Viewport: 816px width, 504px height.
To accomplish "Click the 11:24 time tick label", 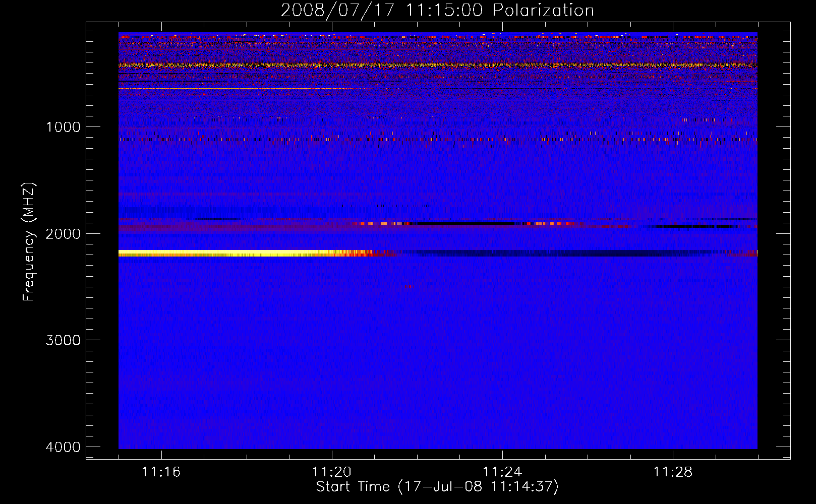I will [x=502, y=472].
